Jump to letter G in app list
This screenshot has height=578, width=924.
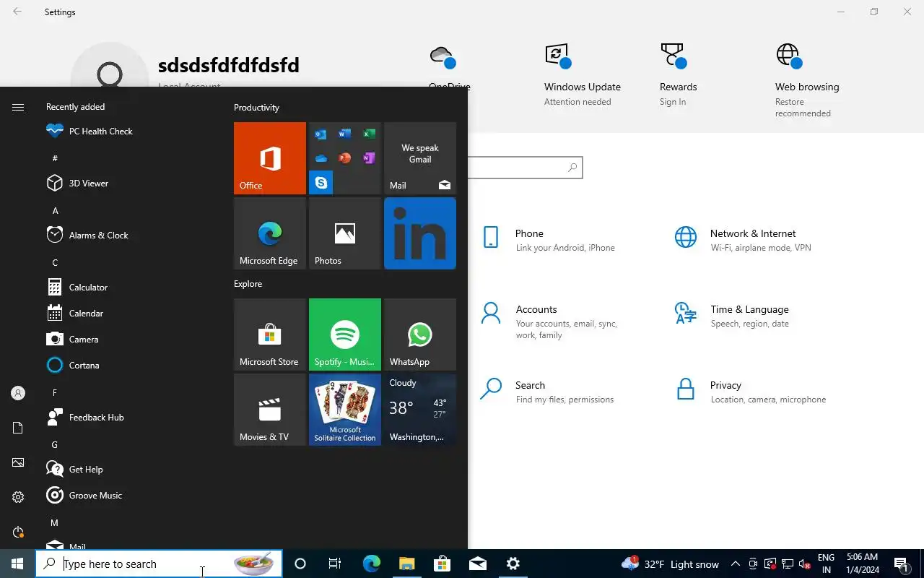coord(56,444)
